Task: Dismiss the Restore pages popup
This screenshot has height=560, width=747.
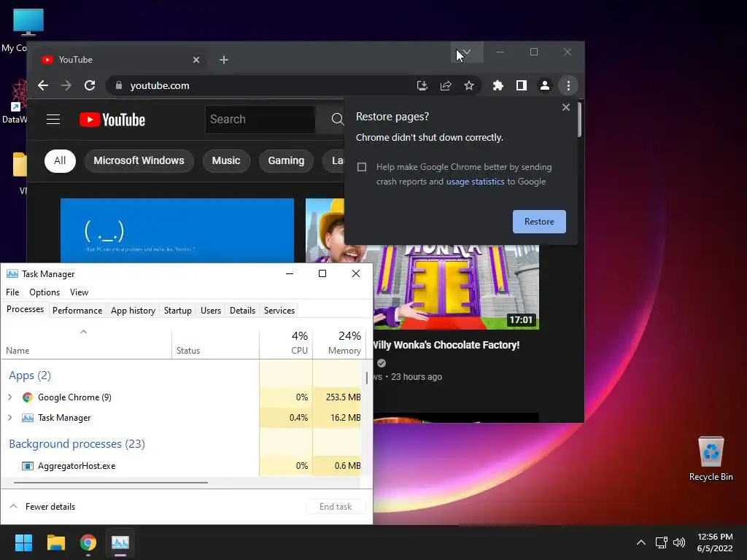Action: coord(566,107)
